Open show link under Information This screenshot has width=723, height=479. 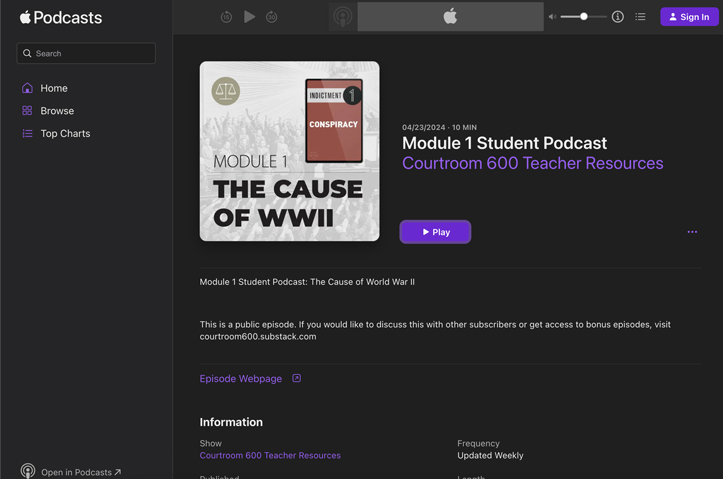point(270,455)
